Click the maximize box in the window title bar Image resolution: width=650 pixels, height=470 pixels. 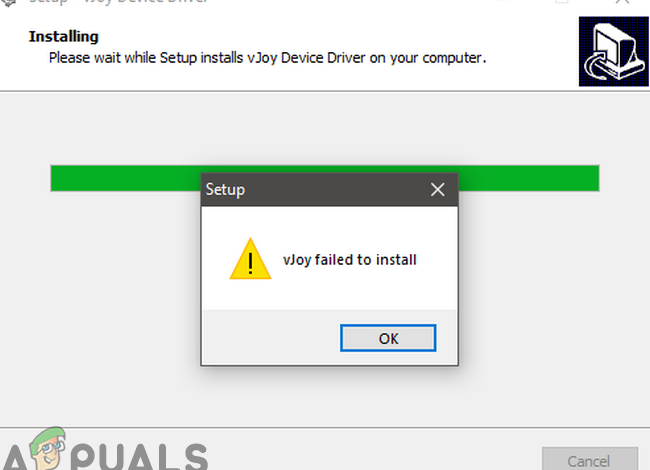561,1
